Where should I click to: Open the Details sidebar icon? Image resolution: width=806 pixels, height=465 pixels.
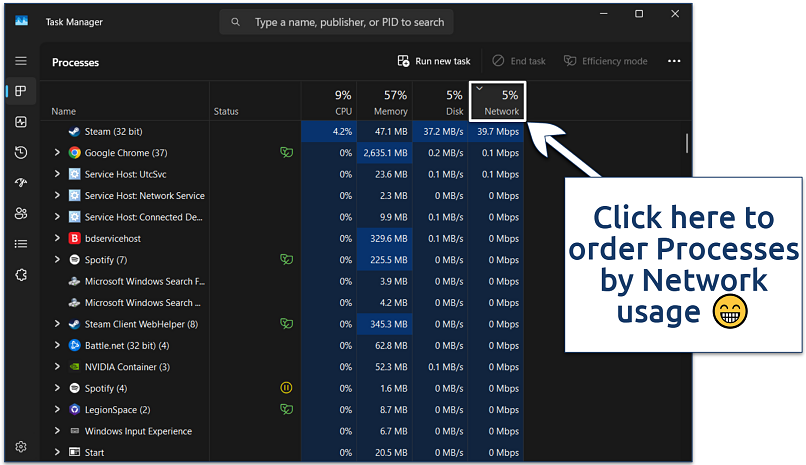[21, 244]
